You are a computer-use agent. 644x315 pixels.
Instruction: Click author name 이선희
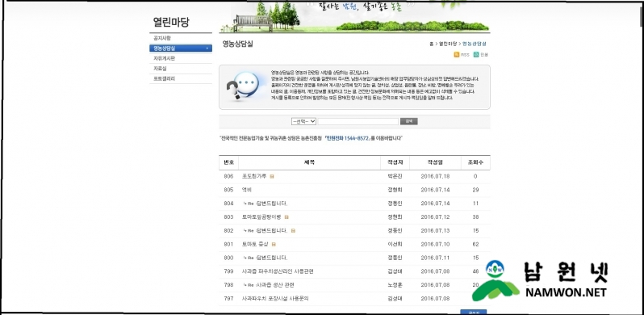tap(395, 244)
